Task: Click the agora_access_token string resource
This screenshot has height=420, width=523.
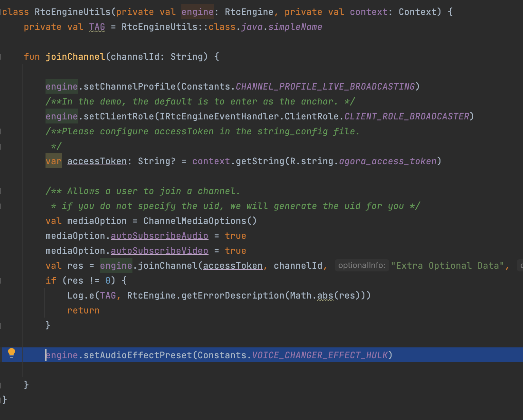Action: pos(387,161)
